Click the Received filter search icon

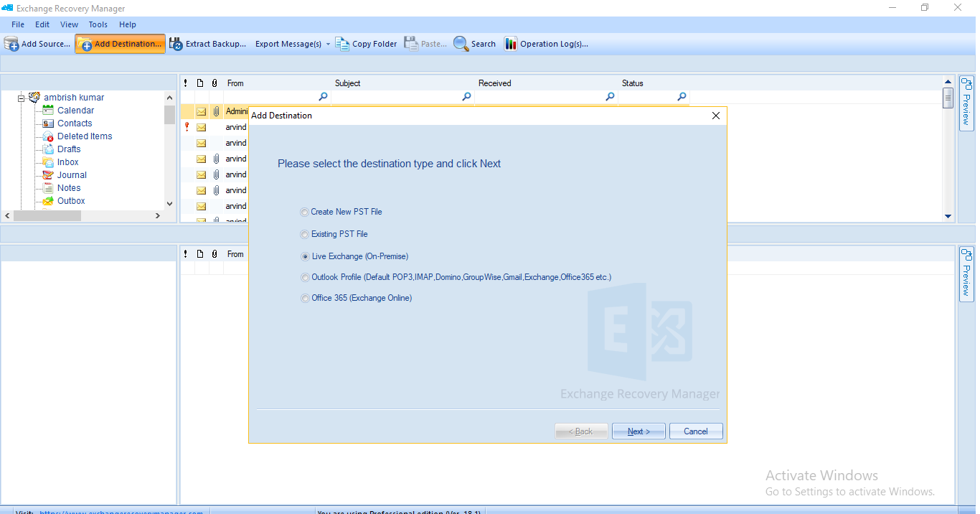click(x=610, y=97)
